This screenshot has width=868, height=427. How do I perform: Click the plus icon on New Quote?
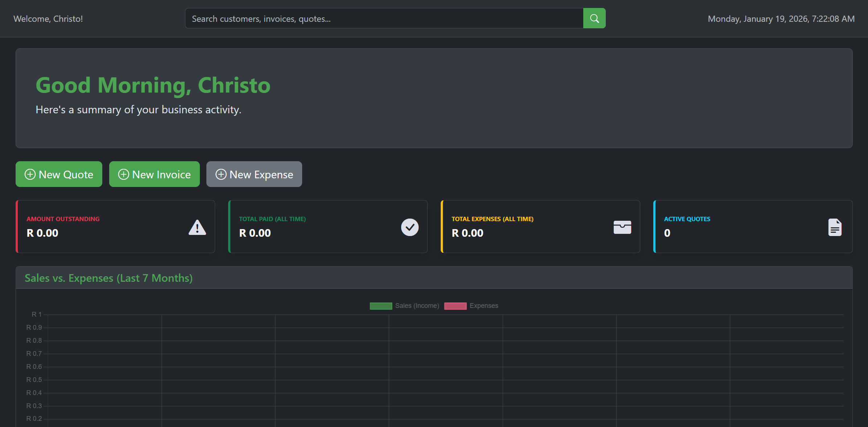[30, 175]
